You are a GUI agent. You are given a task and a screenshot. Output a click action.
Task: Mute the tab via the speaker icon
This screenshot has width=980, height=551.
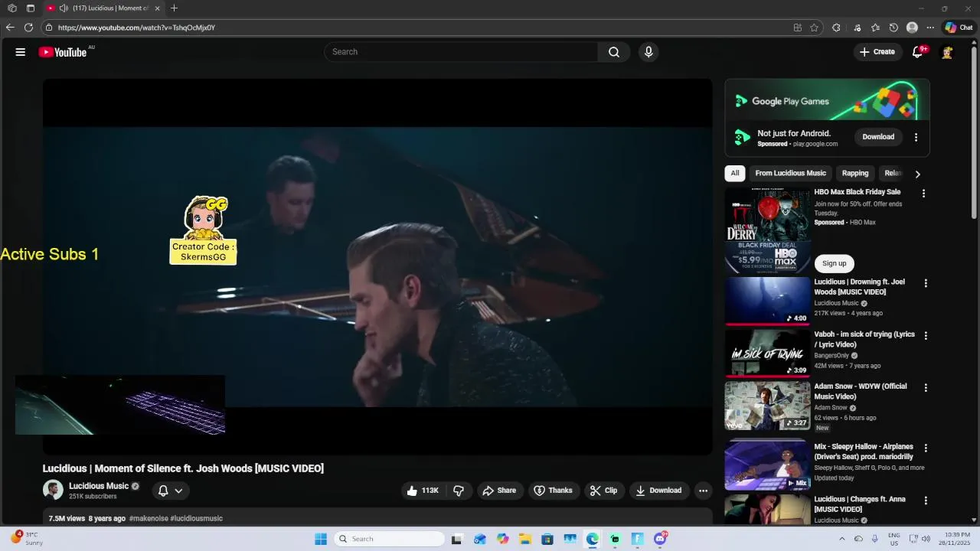point(64,8)
